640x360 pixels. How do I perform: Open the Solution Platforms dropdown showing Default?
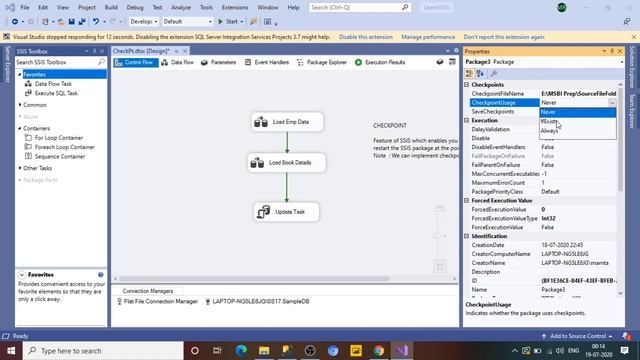[187, 22]
